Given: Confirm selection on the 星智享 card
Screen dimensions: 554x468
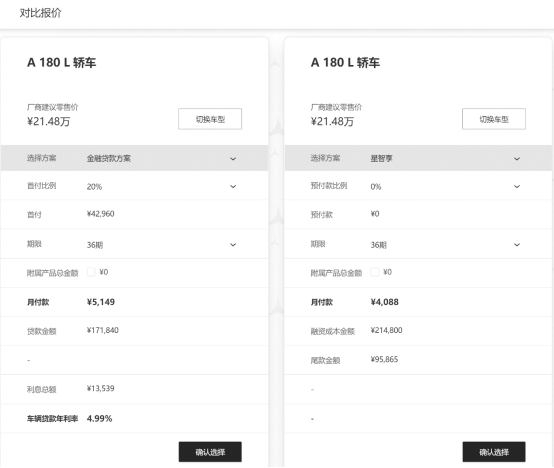Looking at the screenshot, I should pyautogui.click(x=494, y=452).
